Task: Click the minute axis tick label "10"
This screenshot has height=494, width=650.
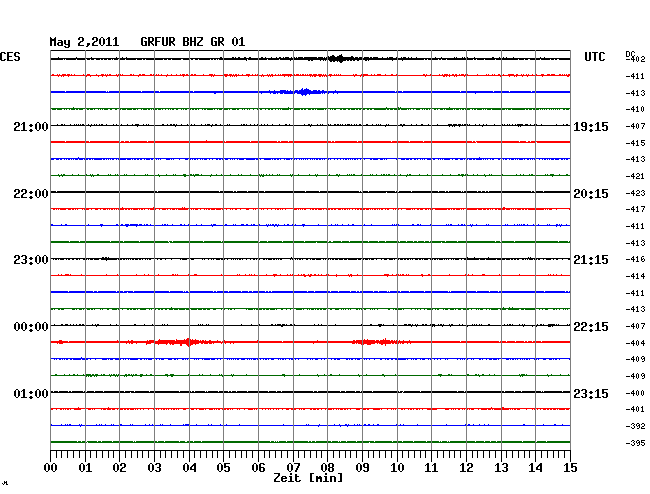Action: point(397,467)
